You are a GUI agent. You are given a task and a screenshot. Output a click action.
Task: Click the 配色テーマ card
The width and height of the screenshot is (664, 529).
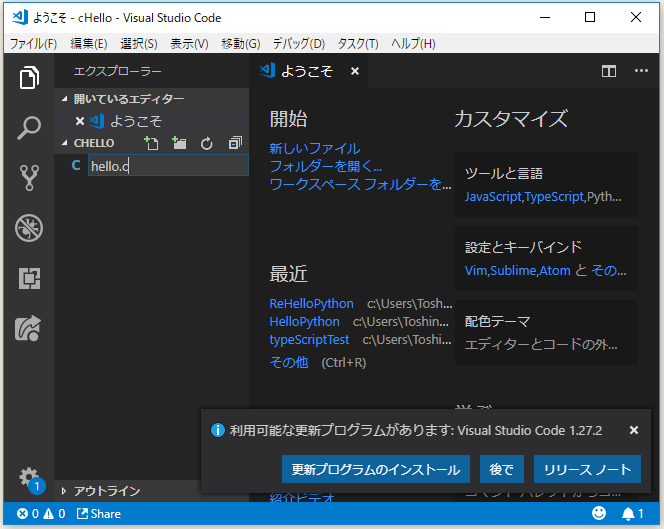click(546, 332)
